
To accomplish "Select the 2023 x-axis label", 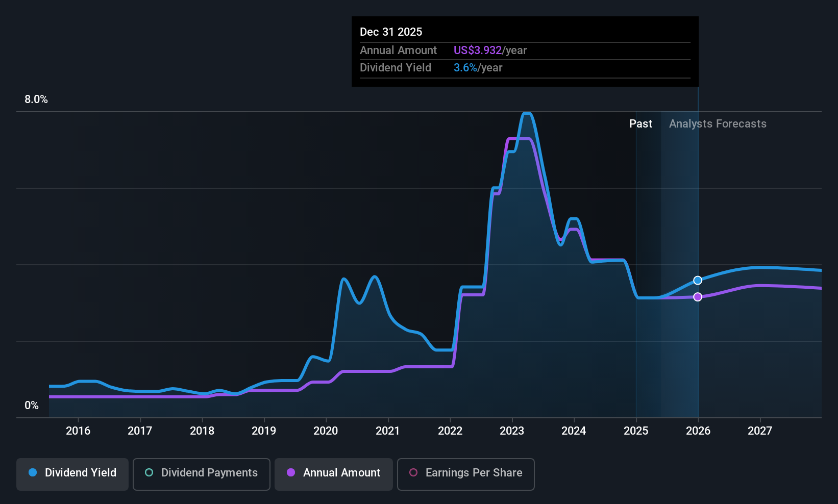I will (512, 431).
